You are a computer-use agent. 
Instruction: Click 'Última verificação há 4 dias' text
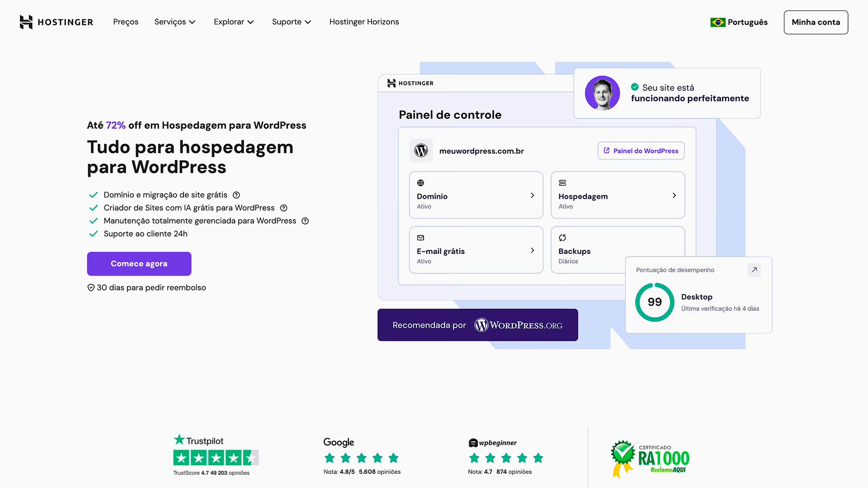click(720, 309)
